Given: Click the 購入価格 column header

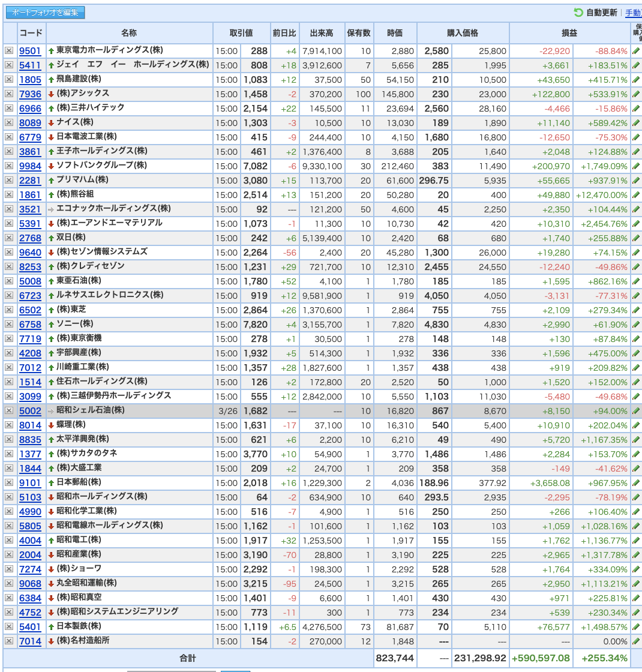Looking at the screenshot, I should point(463,33).
